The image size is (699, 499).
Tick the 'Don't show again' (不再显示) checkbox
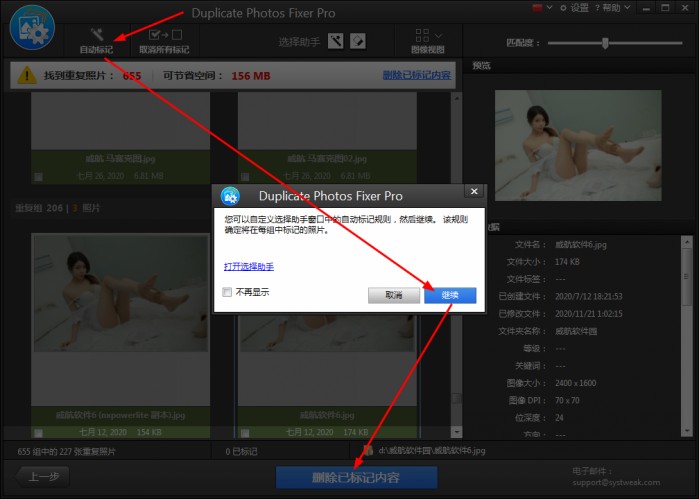tap(227, 292)
